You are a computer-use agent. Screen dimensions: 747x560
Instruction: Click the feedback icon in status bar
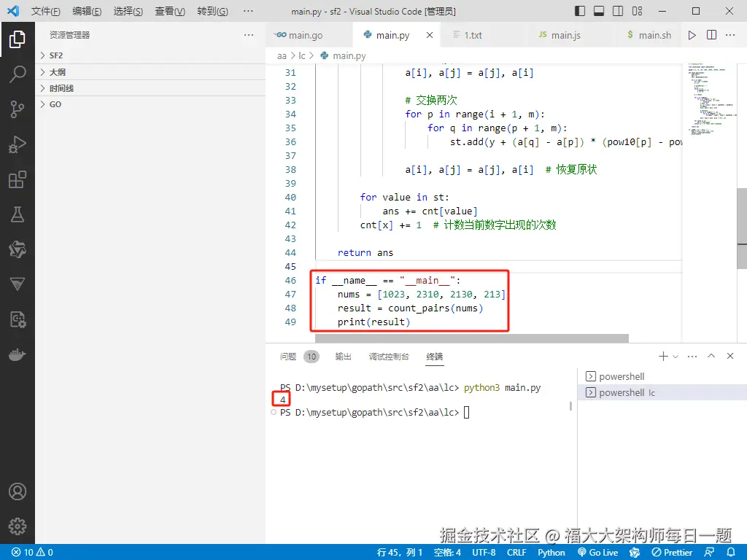click(x=709, y=552)
